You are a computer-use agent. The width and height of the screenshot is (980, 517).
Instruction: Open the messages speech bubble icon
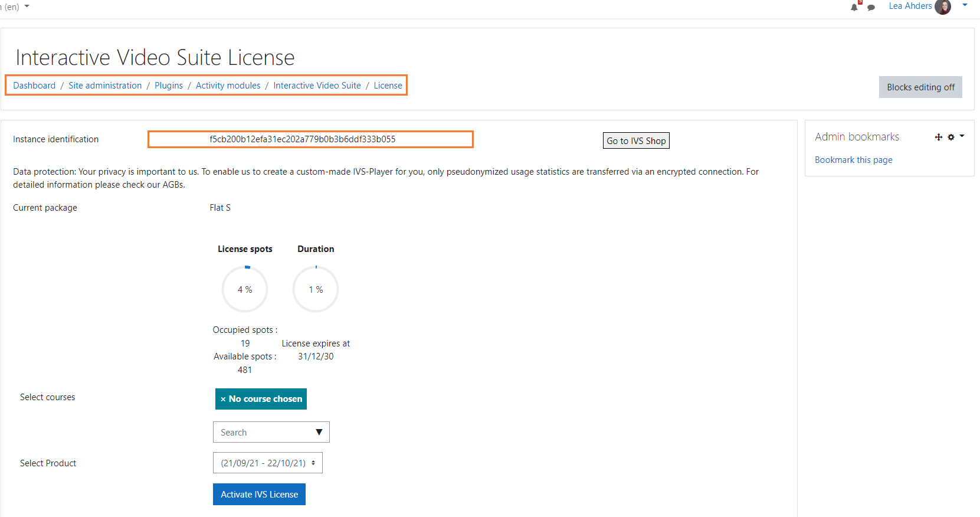pos(871,8)
